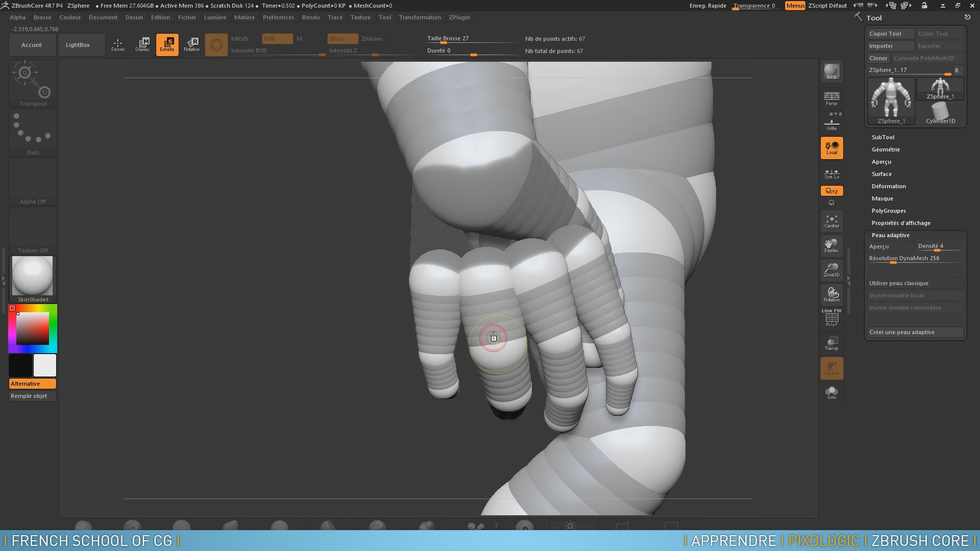Click the right-shelf Déplac. hand icon
The image size is (980, 551).
[831, 245]
